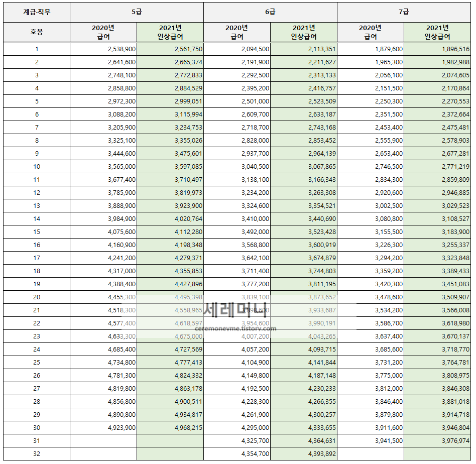Click cell 3,785,900 in row 12
The height and width of the screenshot is (464, 476).
tap(103, 193)
